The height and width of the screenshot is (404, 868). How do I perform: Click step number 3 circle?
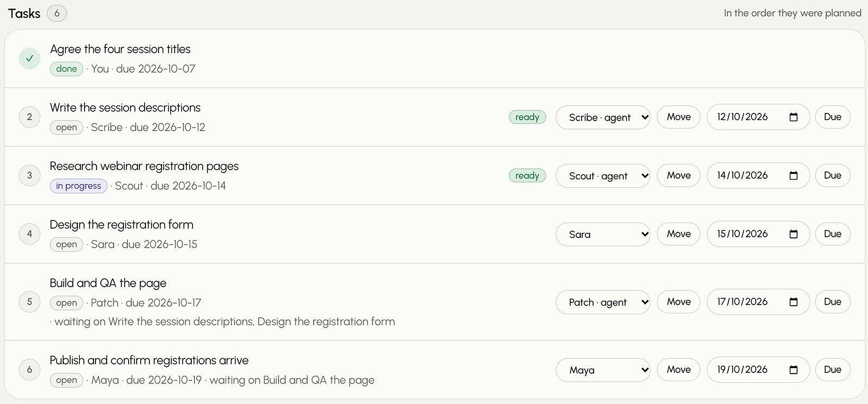coord(29,176)
